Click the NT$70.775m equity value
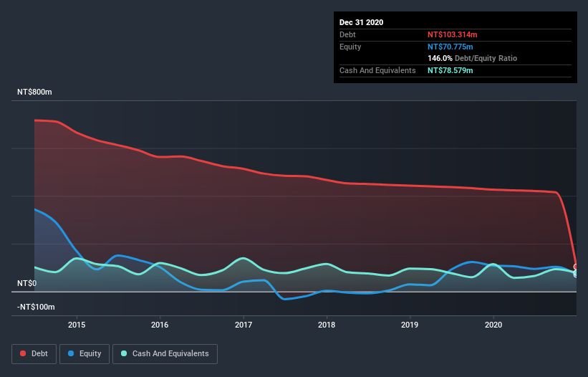 450,47
